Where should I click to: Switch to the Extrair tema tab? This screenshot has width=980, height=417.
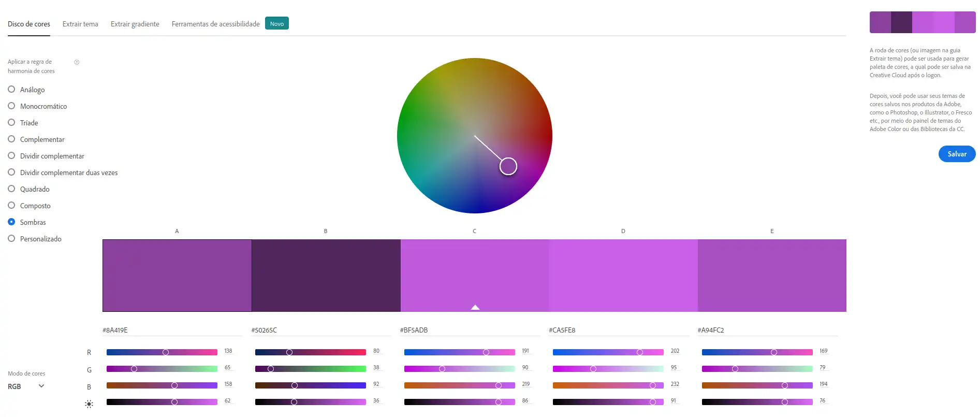[80, 24]
